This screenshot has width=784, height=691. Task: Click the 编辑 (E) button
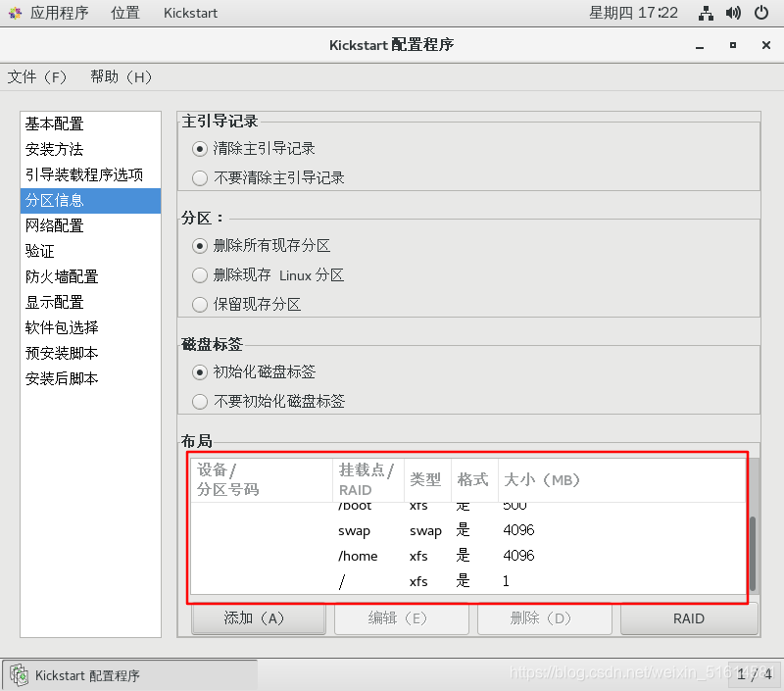(402, 618)
